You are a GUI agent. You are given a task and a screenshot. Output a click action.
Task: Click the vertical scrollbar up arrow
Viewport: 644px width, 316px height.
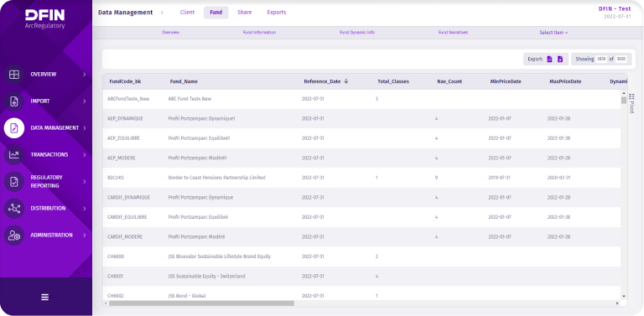point(624,93)
